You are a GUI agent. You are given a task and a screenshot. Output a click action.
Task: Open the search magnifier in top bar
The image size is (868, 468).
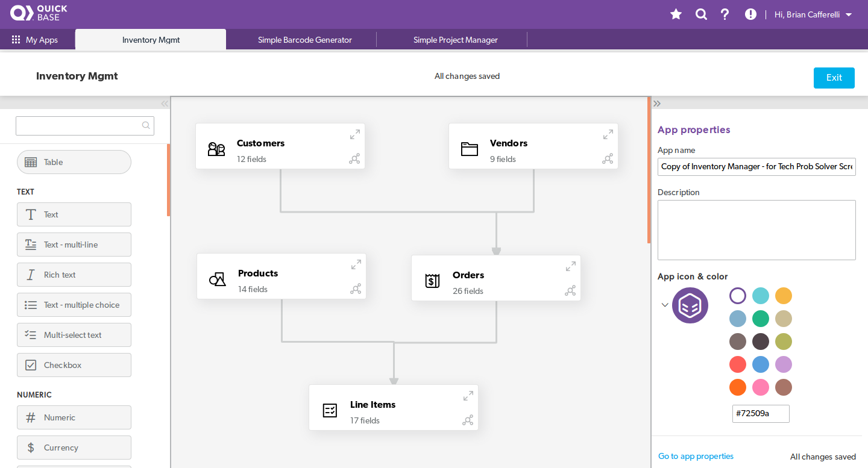(x=701, y=14)
